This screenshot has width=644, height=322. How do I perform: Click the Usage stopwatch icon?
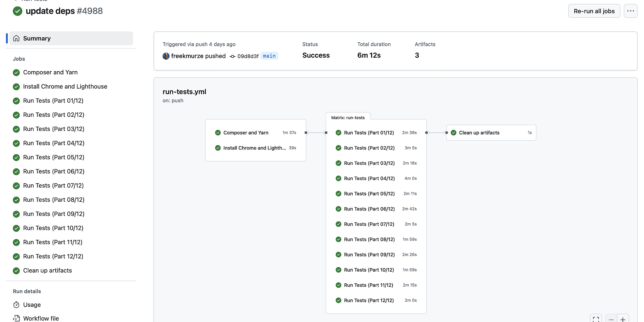(16, 305)
